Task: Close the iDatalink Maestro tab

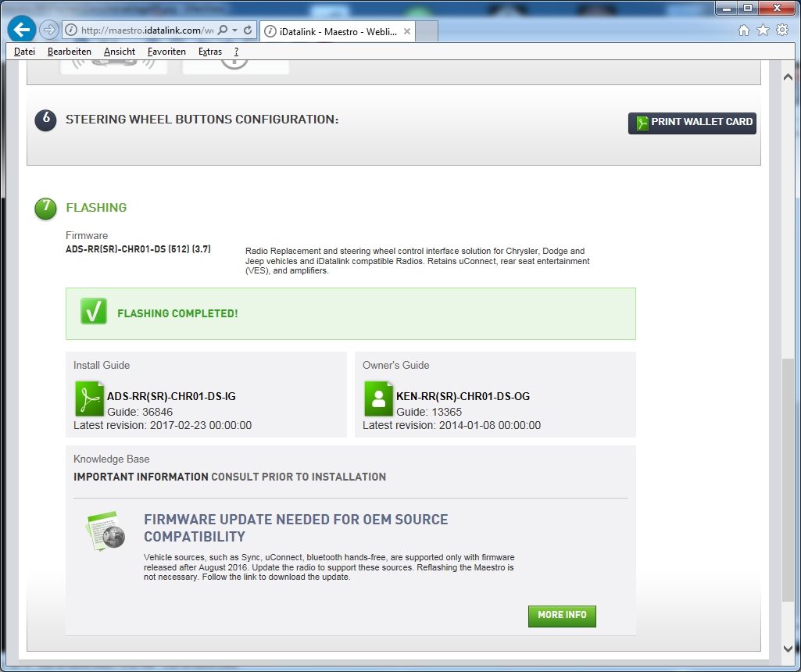Action: tap(406, 31)
